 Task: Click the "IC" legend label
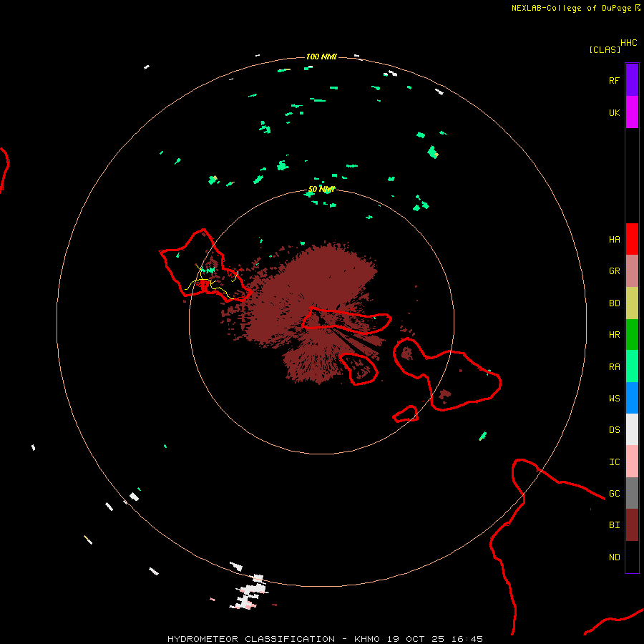(614, 462)
